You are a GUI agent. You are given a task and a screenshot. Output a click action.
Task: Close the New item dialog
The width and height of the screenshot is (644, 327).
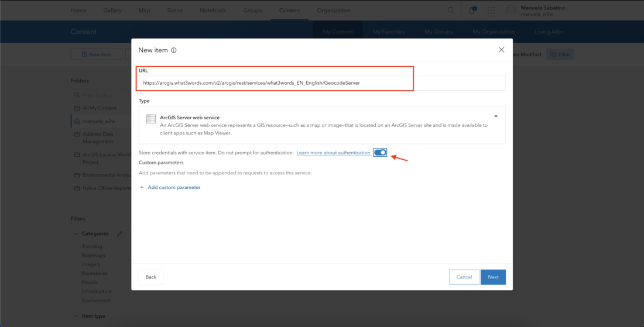(x=501, y=50)
